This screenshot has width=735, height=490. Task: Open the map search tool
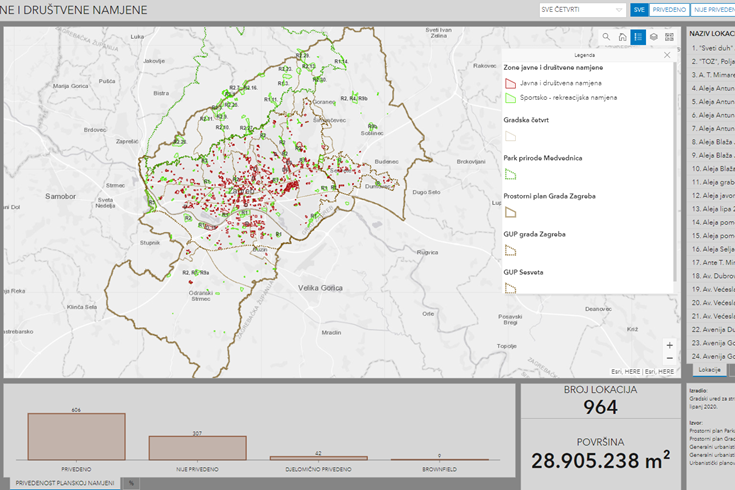point(606,37)
